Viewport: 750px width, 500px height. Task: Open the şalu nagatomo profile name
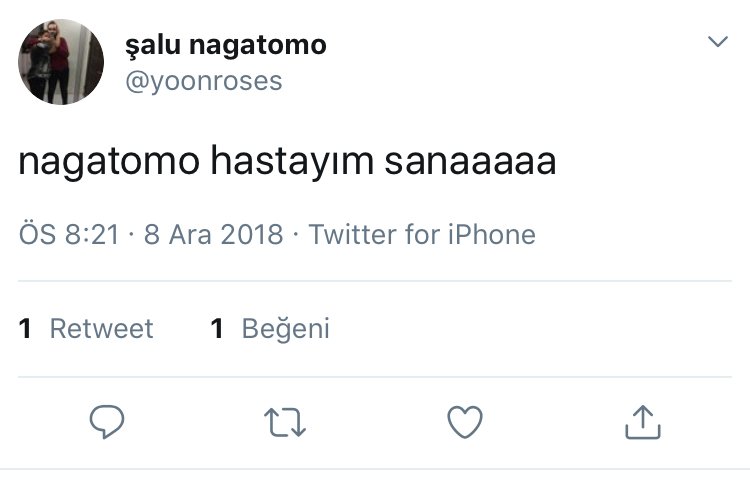(x=225, y=45)
